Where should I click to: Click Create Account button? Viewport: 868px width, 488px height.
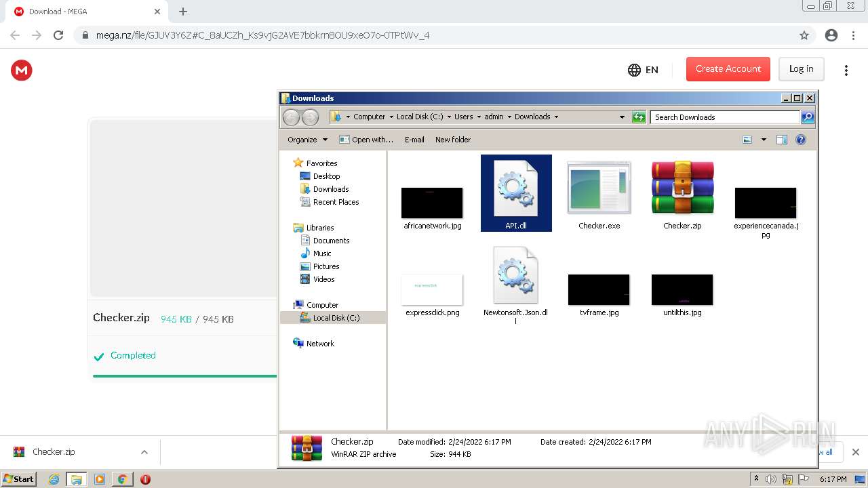[728, 69]
